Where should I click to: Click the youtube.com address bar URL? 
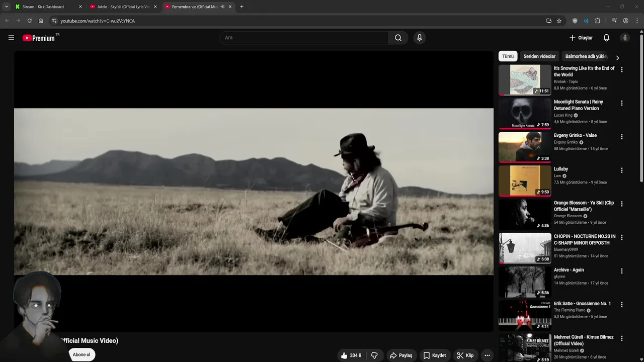coord(98,21)
